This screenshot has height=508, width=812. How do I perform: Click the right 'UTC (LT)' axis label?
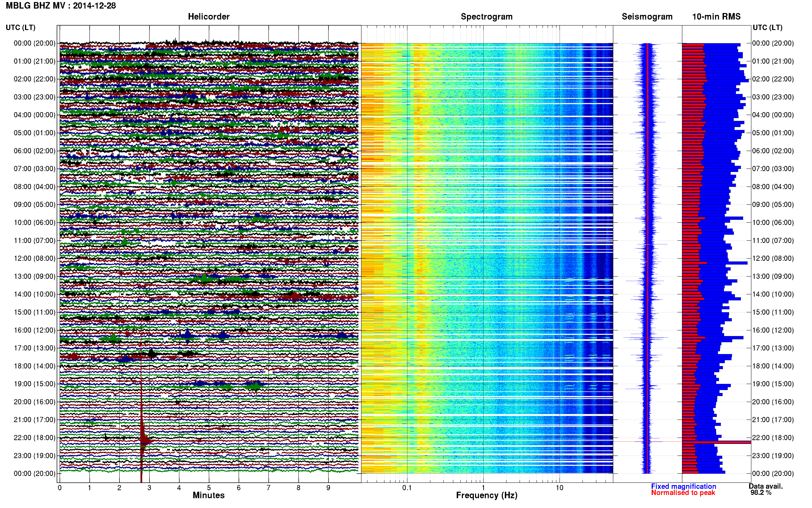coord(767,28)
